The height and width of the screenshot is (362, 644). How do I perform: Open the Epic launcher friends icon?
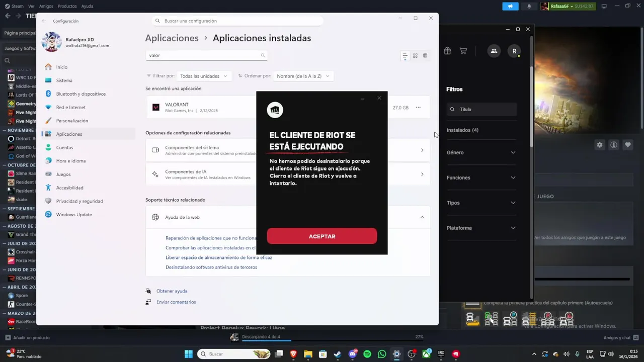coord(494,51)
